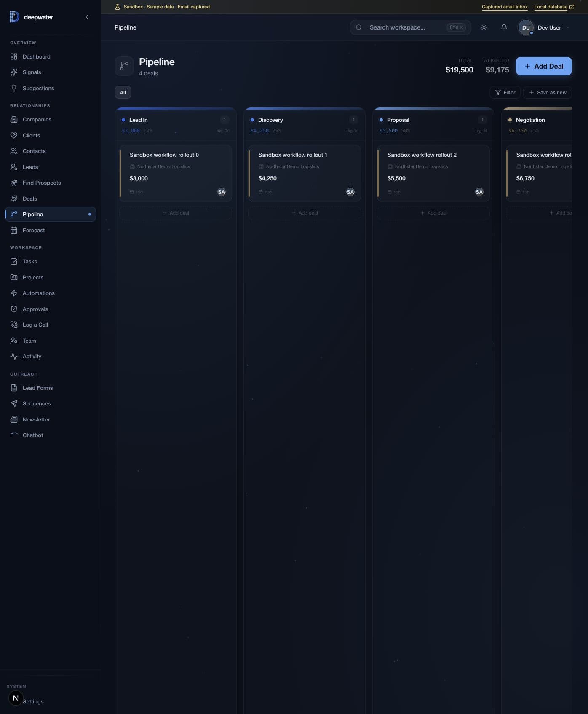The width and height of the screenshot is (588, 714).
Task: Open the Deals handshake icon
Action: [x=14, y=199]
